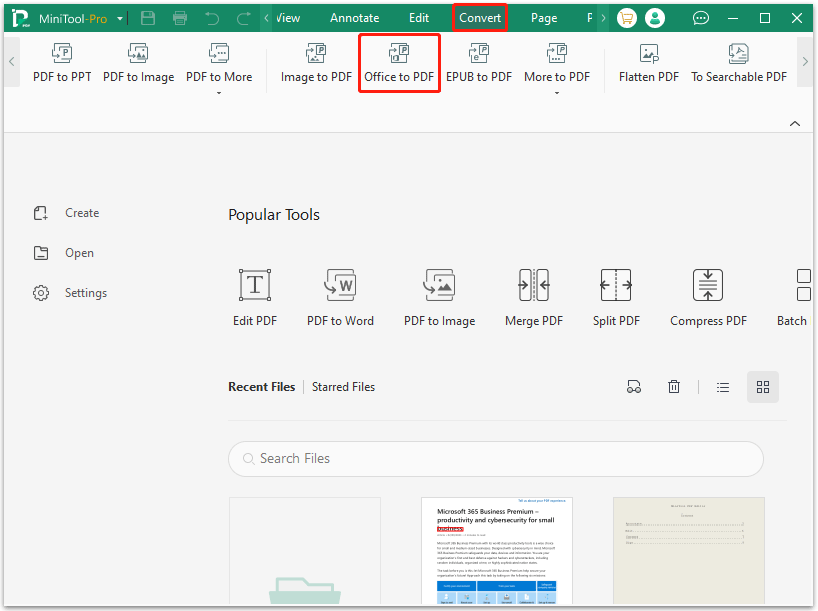Click Create in the left sidebar
Screen dimensions: 818x611
pos(81,213)
